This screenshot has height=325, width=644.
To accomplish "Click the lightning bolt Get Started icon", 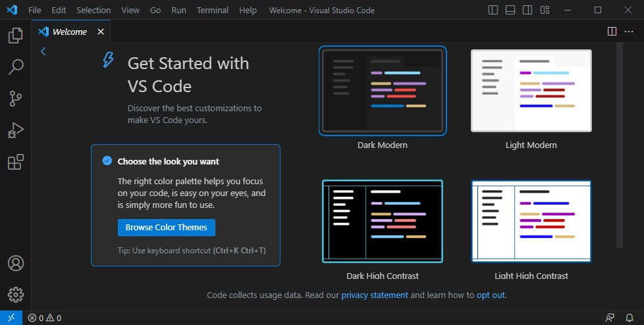I will pyautogui.click(x=108, y=60).
